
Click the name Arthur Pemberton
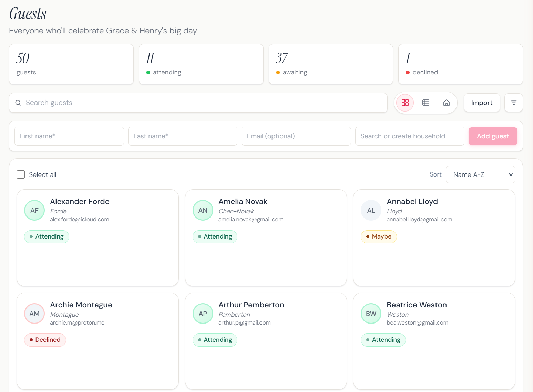[251, 305]
